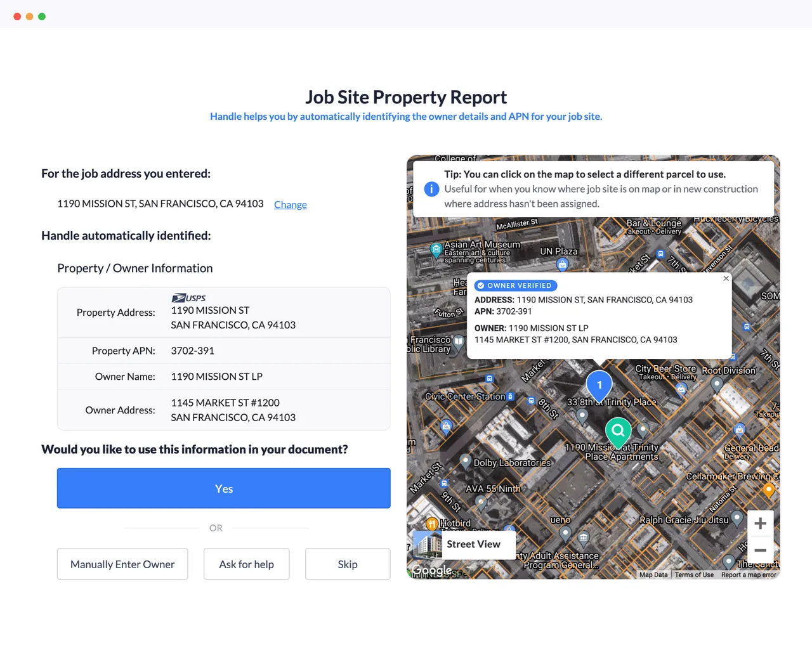Select Adult Assistance Program building marker
812x662 pixels.
coord(584,540)
